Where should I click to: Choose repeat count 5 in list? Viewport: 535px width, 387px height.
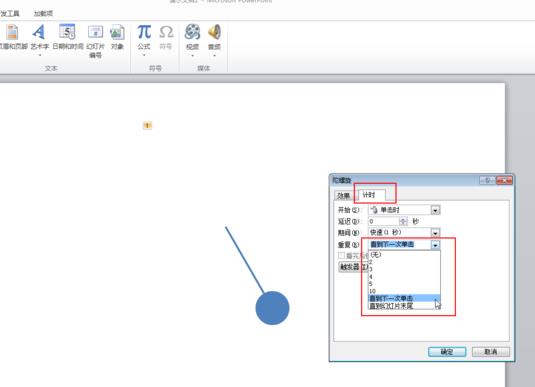(404, 284)
